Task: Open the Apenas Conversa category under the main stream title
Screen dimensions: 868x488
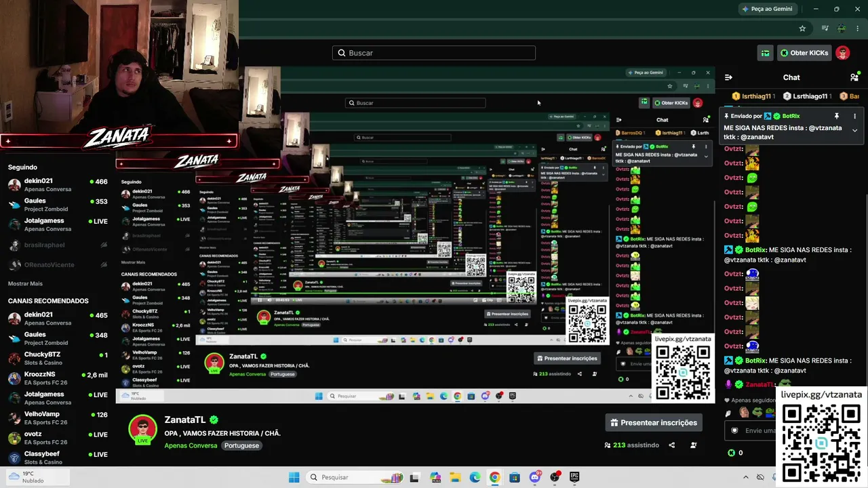Action: click(191, 445)
